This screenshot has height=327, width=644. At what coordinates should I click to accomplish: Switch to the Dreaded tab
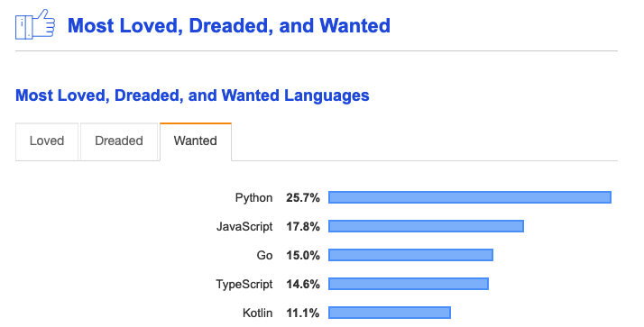tap(119, 141)
